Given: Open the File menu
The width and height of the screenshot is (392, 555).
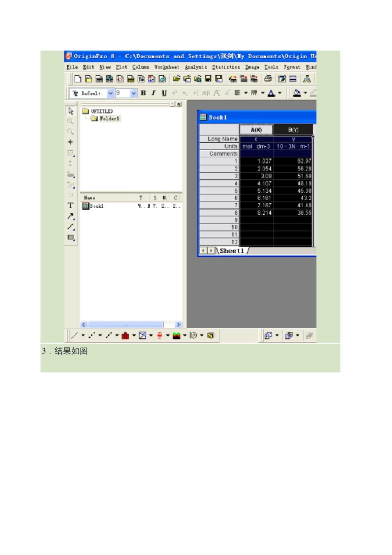Looking at the screenshot, I should (x=72, y=67).
